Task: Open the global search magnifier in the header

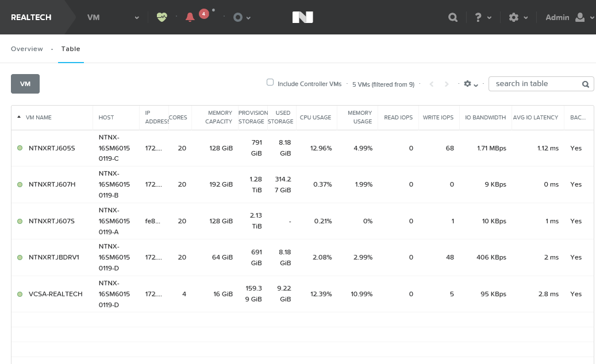Action: pos(453,17)
